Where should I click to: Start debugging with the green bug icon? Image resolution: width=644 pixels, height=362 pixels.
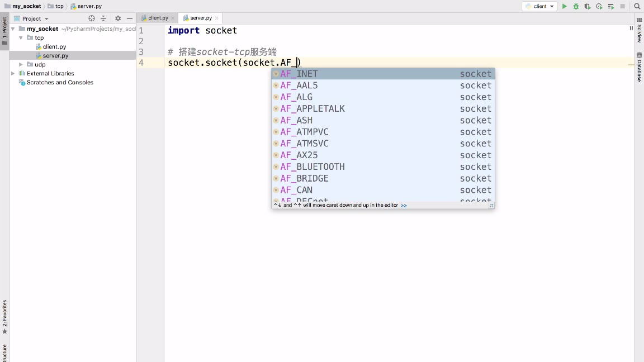coord(576,7)
